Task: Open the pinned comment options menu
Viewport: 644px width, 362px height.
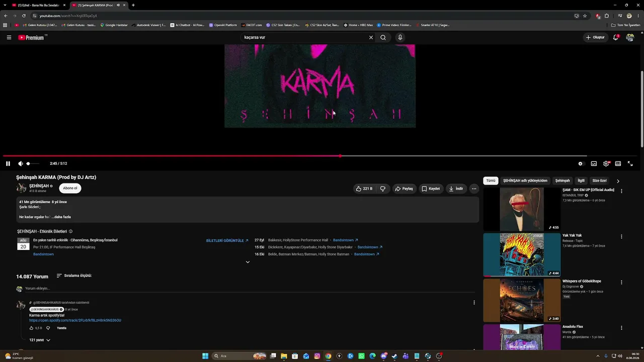Action: pyautogui.click(x=474, y=303)
